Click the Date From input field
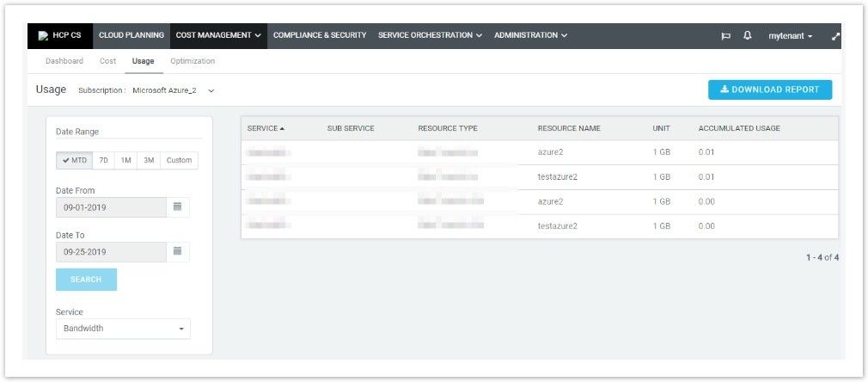This screenshot has height=382, width=868. click(x=110, y=207)
